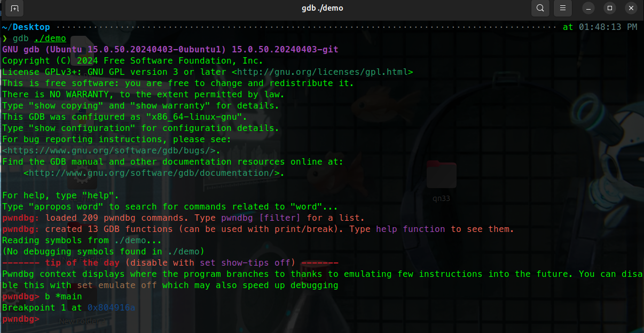Close the gdb terminal window
Viewport: 644px width, 333px height.
pyautogui.click(x=631, y=8)
